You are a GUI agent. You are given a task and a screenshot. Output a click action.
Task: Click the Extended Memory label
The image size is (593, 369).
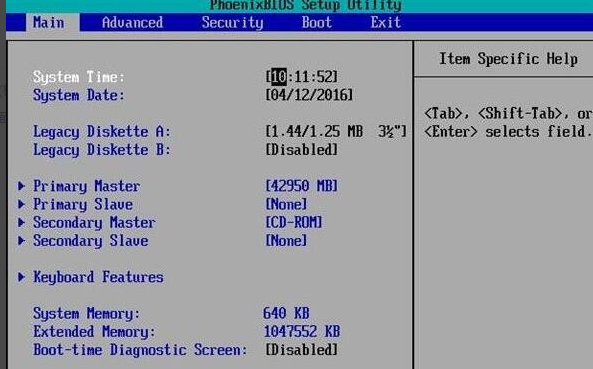94,332
